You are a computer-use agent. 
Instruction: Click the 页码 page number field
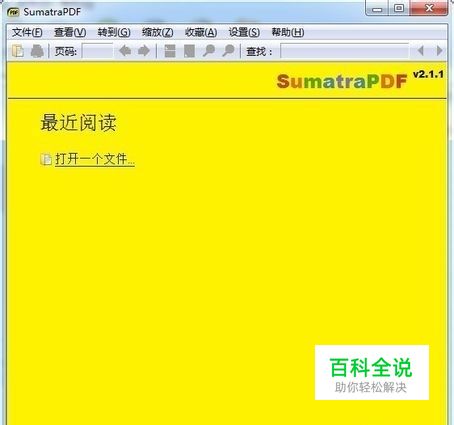[x=97, y=51]
